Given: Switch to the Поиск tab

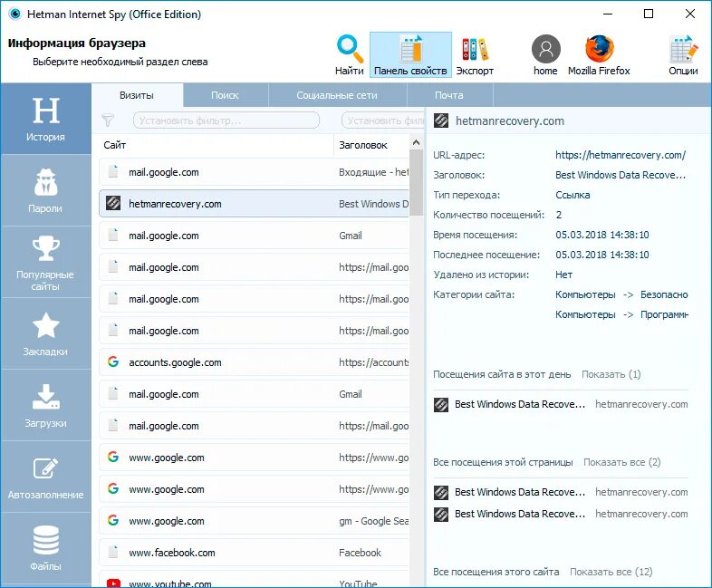Looking at the screenshot, I should 226,95.
